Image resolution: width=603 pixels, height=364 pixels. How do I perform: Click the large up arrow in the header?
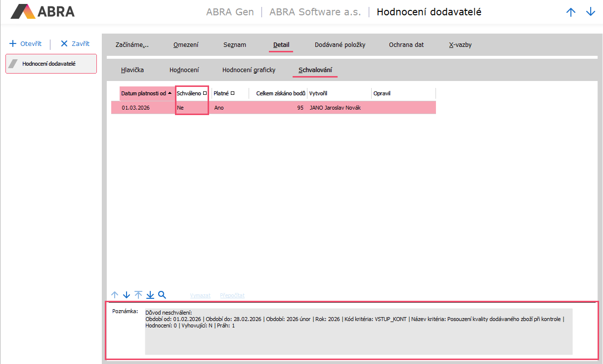click(x=571, y=12)
